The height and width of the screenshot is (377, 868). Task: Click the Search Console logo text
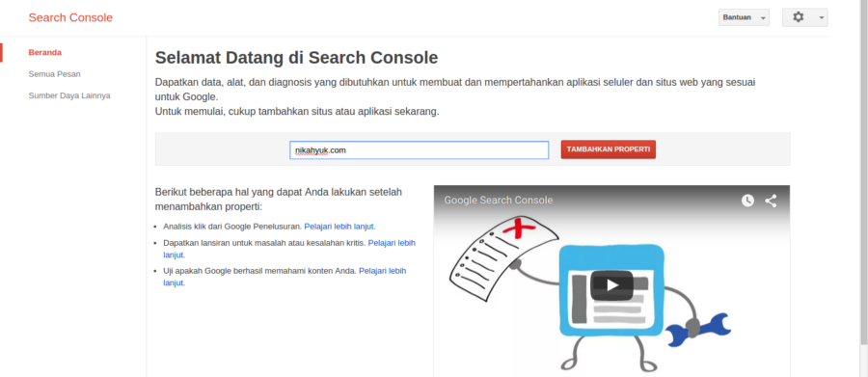coord(70,17)
